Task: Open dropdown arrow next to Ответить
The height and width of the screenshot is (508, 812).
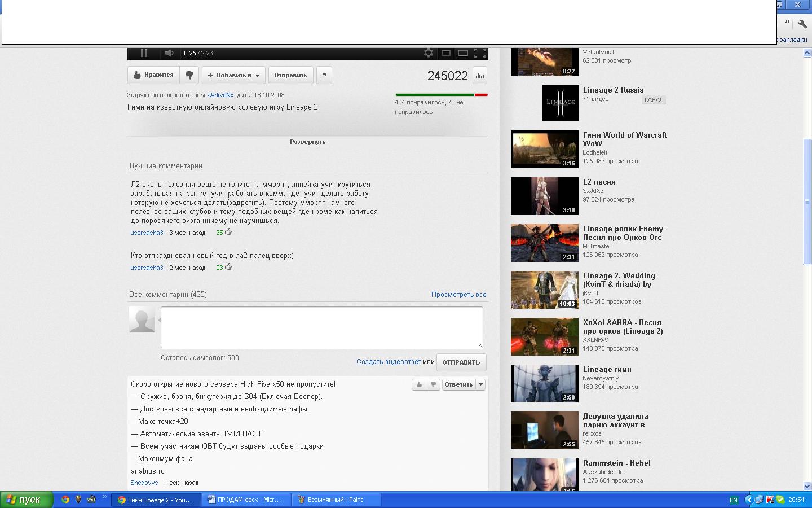Action: pos(481,384)
